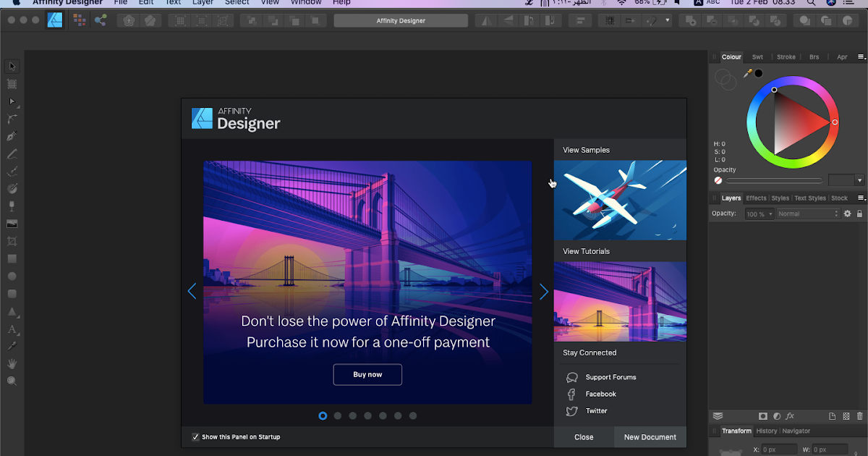Activate the Zoom magnifier tool

click(12, 381)
